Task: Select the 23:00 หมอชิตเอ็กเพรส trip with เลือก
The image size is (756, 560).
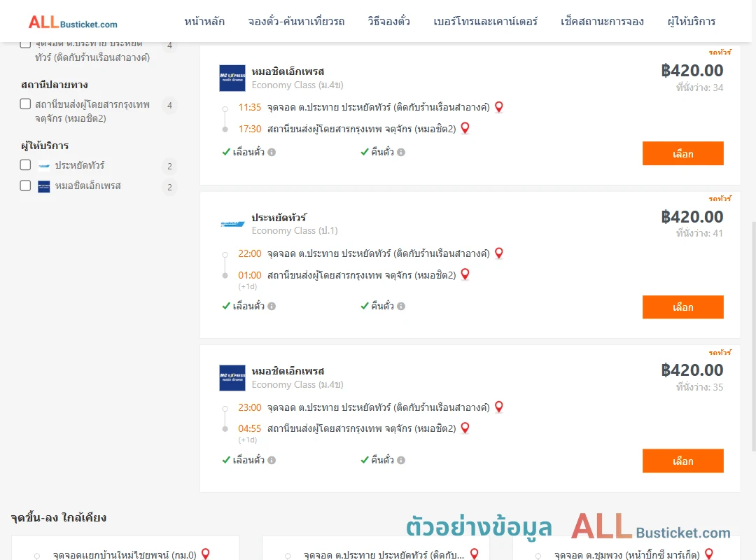Action: (682, 461)
